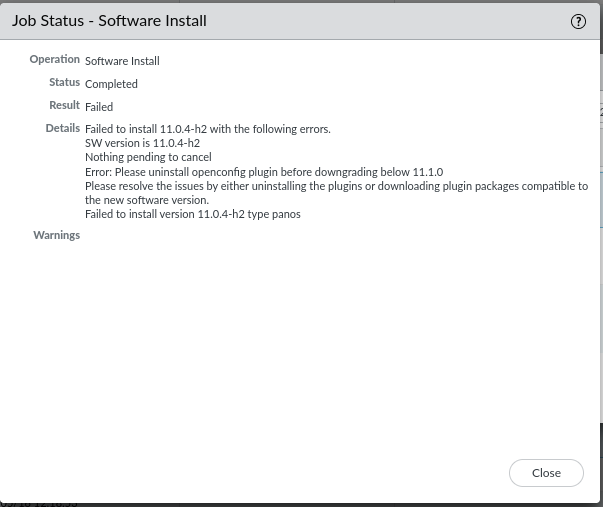Open the help icon in dialog header

point(578,22)
